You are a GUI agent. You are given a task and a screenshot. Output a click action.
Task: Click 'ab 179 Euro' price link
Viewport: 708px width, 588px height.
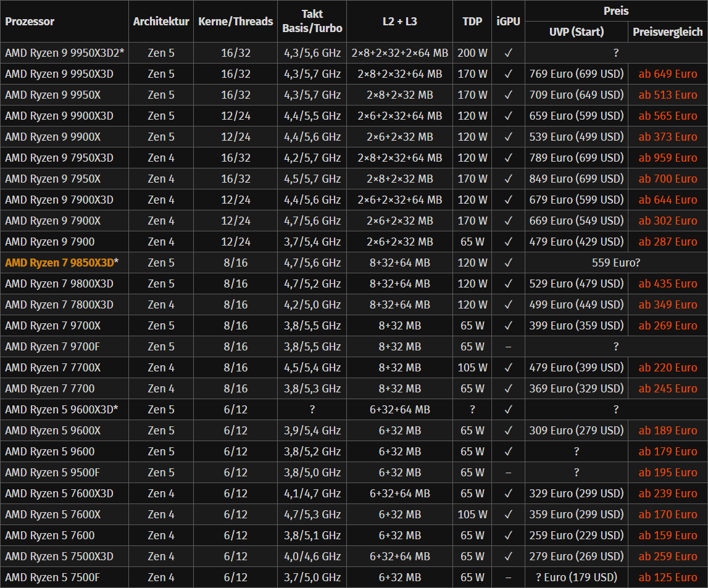coord(667,452)
